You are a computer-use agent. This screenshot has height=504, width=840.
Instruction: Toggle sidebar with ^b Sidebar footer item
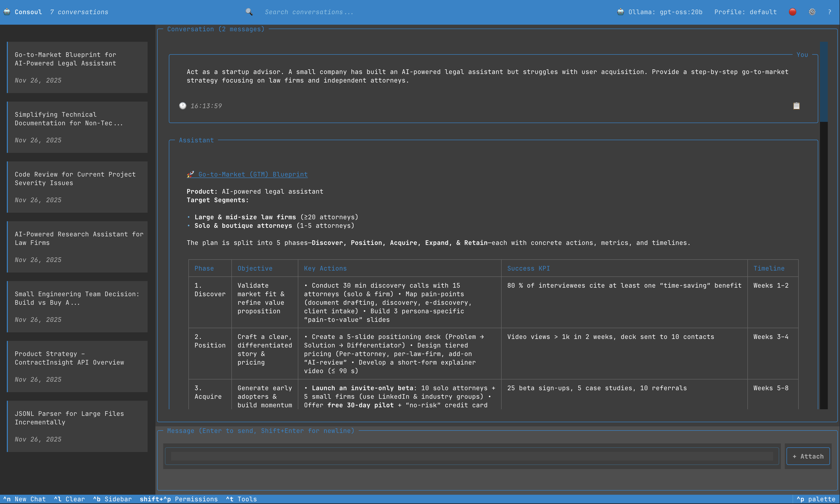(112, 499)
